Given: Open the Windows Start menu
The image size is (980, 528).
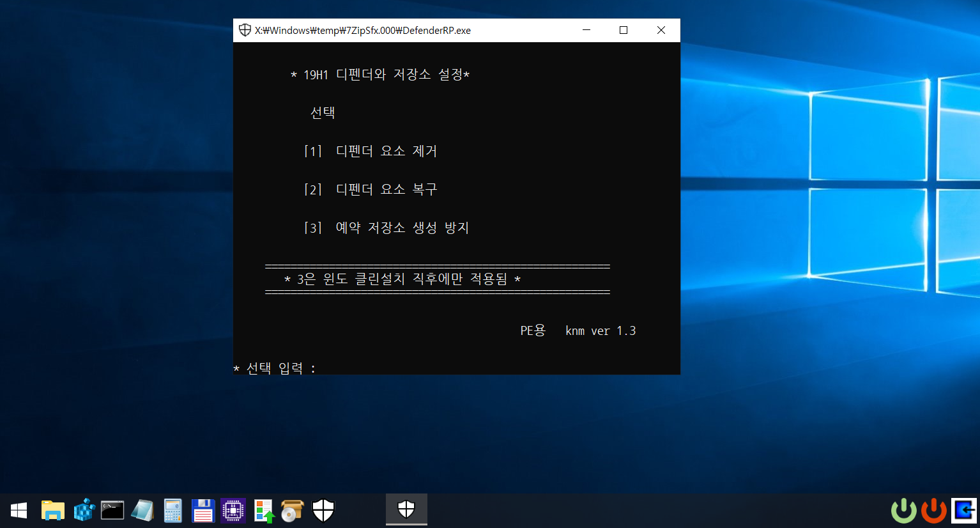Looking at the screenshot, I should click(x=19, y=510).
